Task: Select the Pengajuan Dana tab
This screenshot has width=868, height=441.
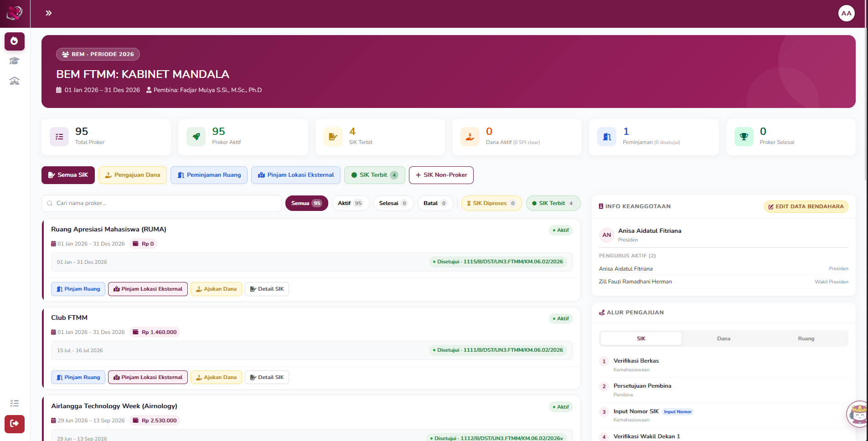Action: pos(133,175)
